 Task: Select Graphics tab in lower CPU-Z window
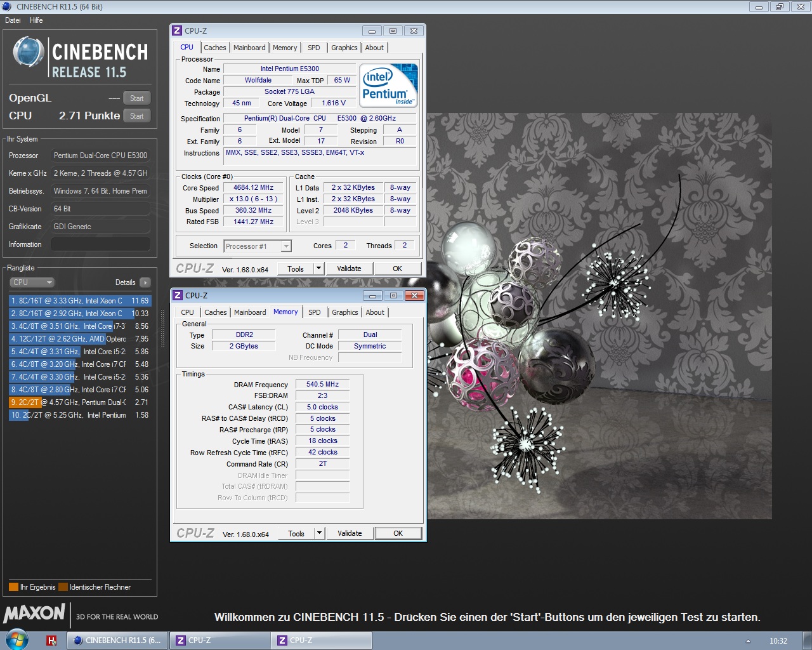pyautogui.click(x=345, y=312)
